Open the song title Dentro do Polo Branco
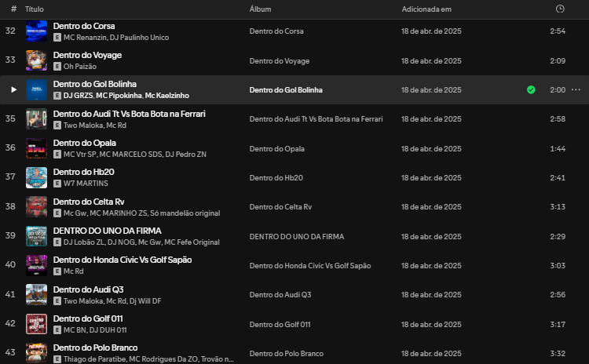The width and height of the screenshot is (589, 364). pyautogui.click(x=95, y=348)
